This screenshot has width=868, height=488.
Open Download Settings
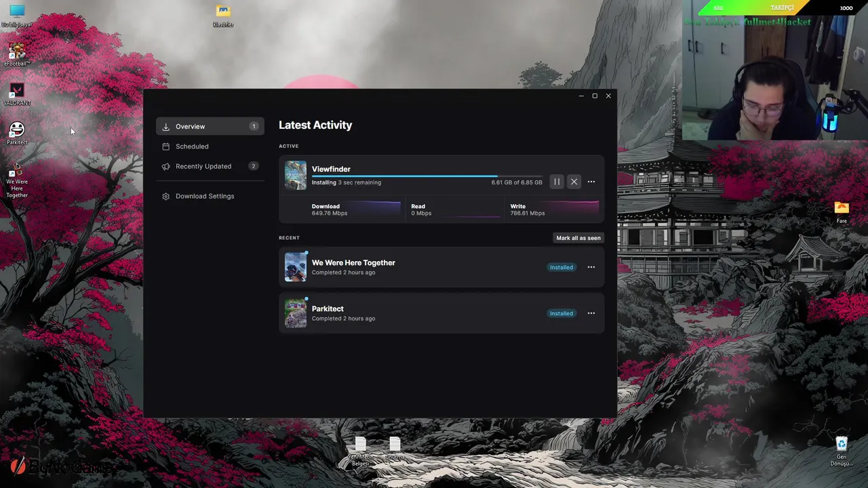pos(210,196)
